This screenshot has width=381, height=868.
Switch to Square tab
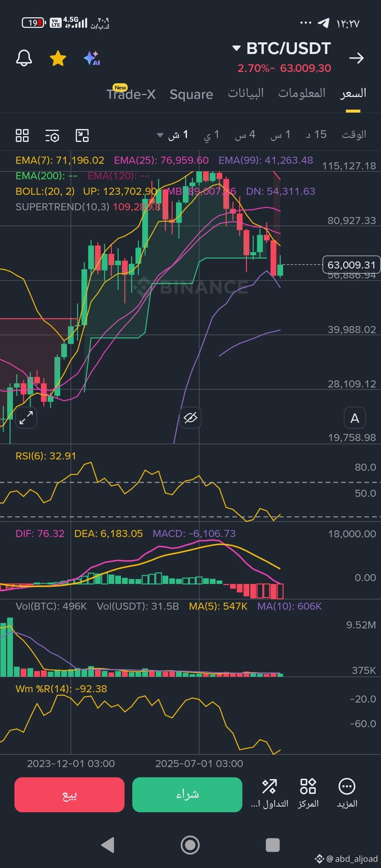click(191, 94)
